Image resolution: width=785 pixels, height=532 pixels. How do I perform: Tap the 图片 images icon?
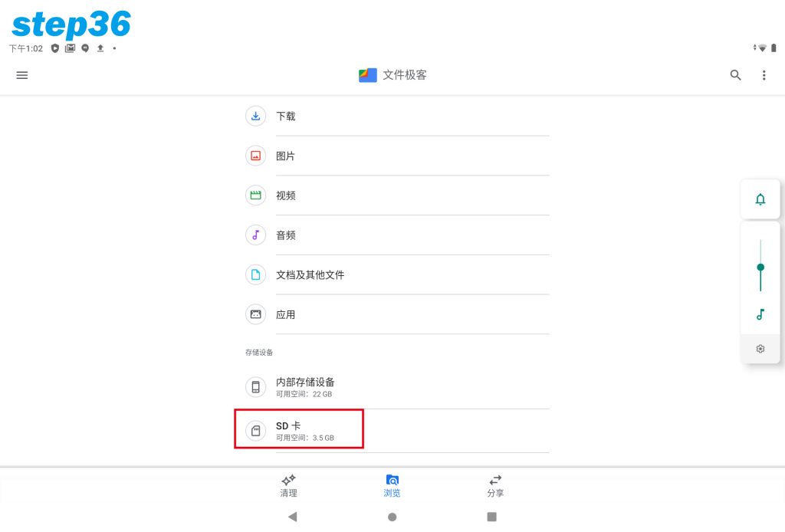click(x=255, y=156)
